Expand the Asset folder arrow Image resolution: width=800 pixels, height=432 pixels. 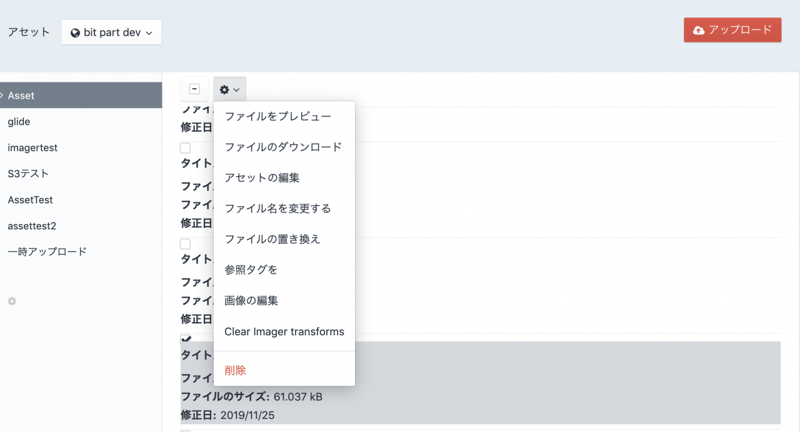tap(3, 96)
